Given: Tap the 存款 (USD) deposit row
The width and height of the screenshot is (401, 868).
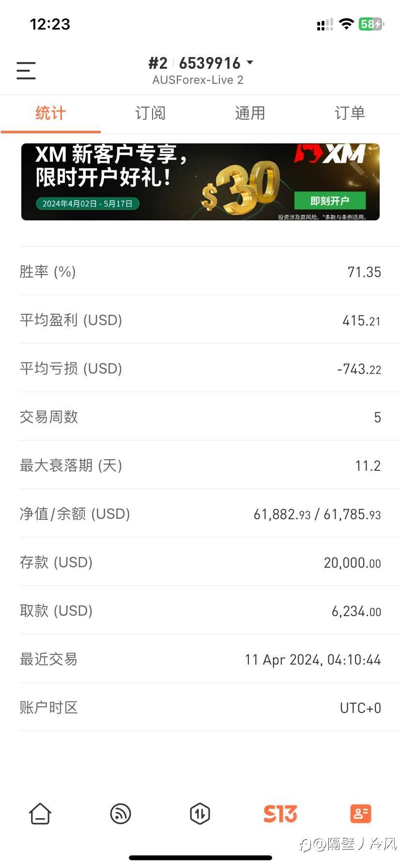Looking at the screenshot, I should 200,562.
